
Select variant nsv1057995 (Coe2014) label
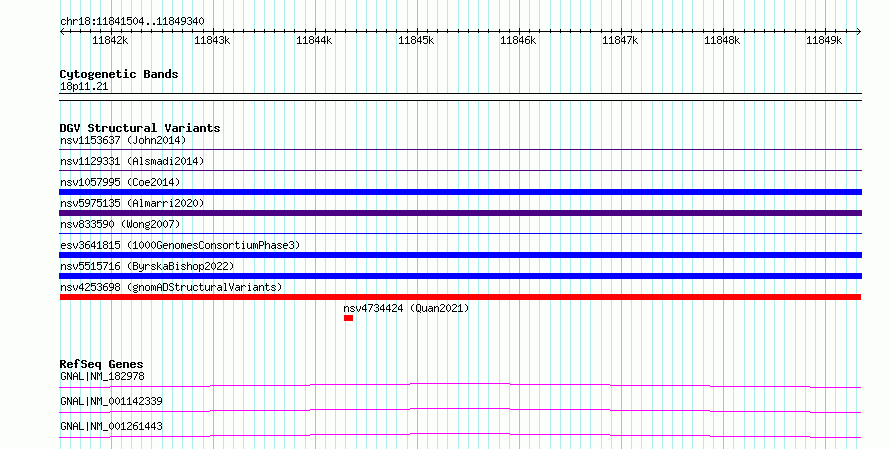tap(120, 182)
